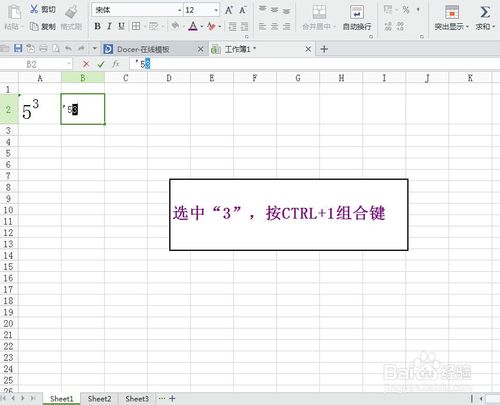This screenshot has width=500, height=405.
Task: Align cell content to vertical middle
Action: 274,10
